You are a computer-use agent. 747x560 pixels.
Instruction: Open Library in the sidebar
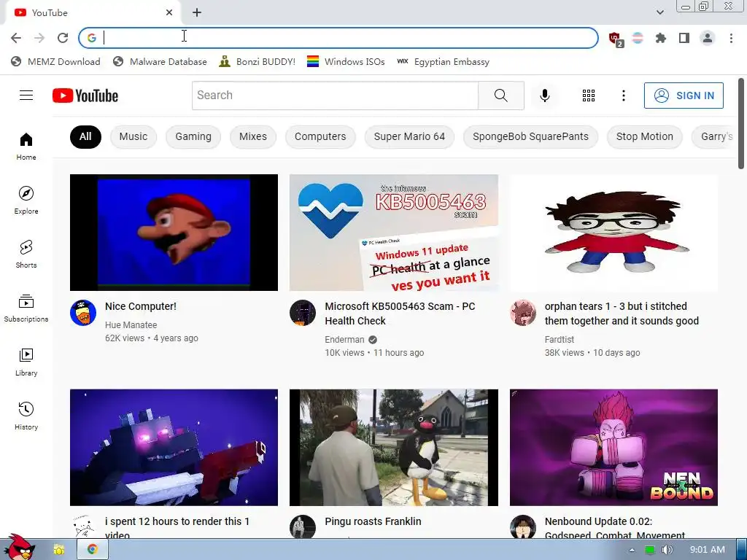[26, 362]
